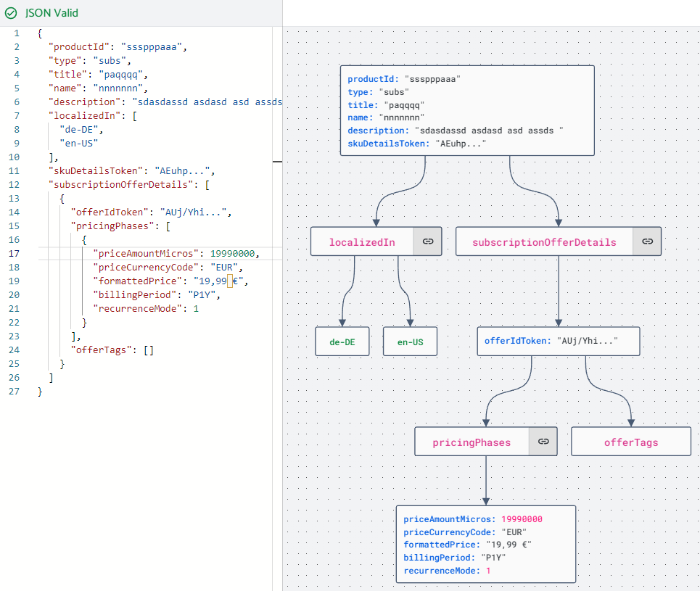Select the graph node showing priceAmountMicros
Viewport: 700px width, 591px height.
point(486,545)
